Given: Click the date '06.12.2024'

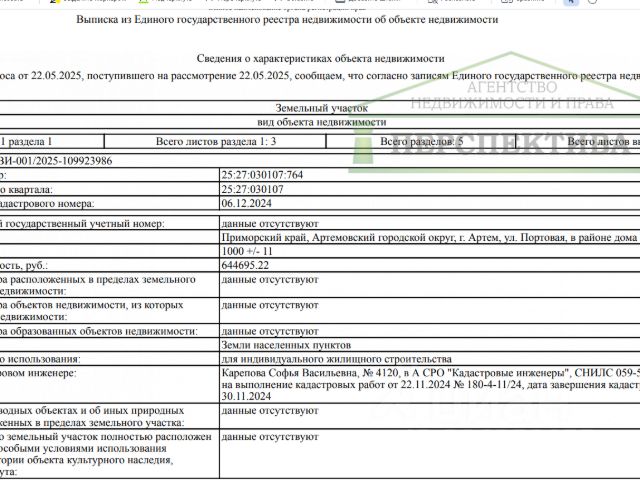Looking at the screenshot, I should tap(247, 203).
